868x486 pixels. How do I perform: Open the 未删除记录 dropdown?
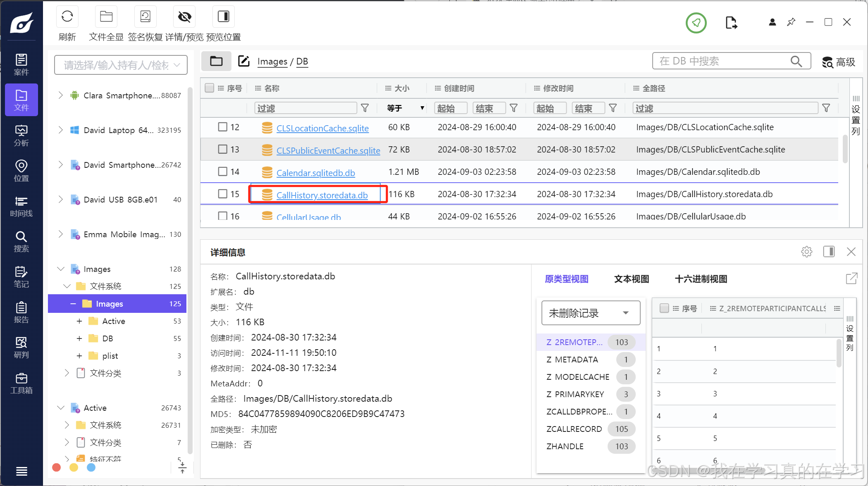coord(590,313)
